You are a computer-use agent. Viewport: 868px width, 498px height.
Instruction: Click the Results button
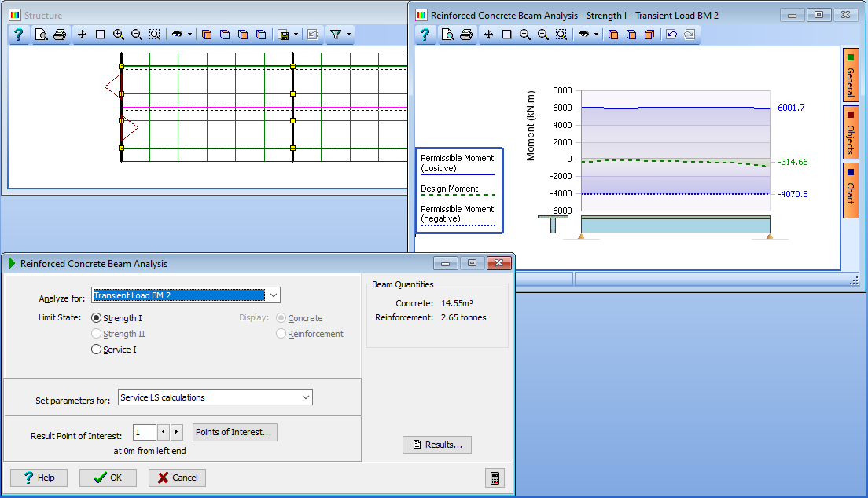436,445
